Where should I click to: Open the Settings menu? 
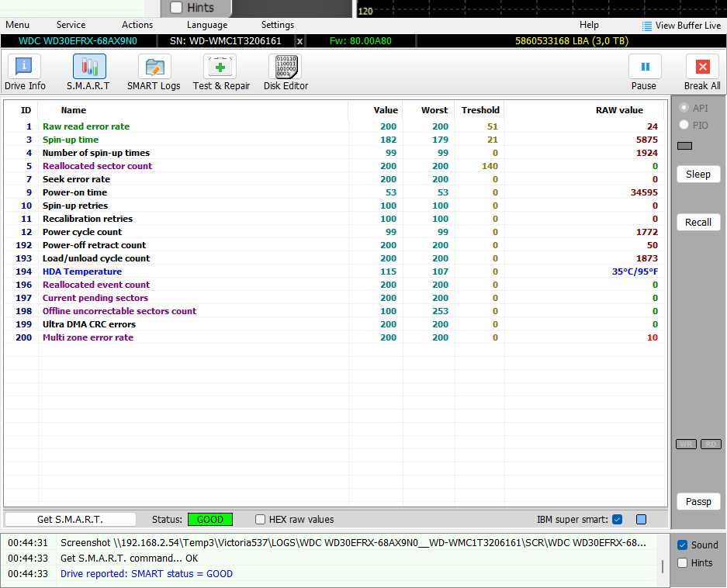277,25
